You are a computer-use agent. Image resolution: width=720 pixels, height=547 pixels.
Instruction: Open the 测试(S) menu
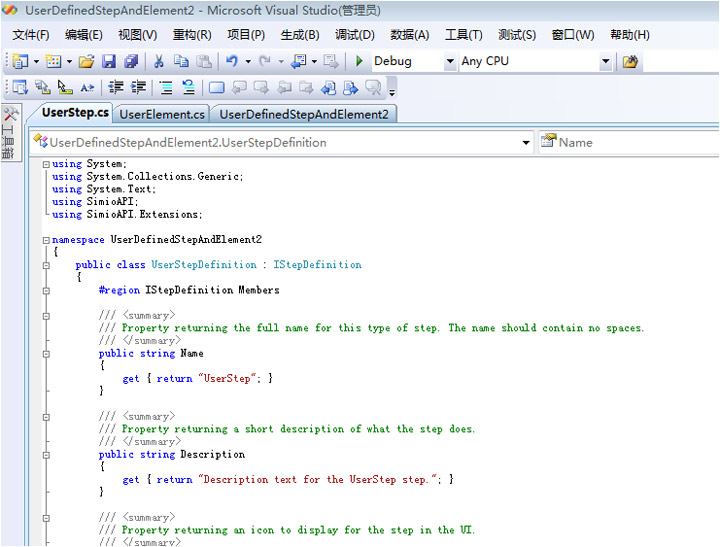click(517, 35)
